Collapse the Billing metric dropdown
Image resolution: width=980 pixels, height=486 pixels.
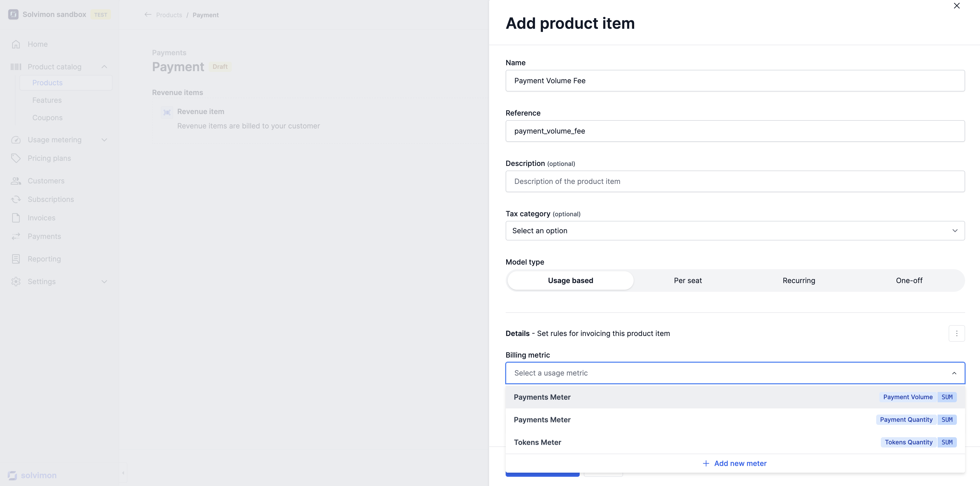[x=954, y=373]
